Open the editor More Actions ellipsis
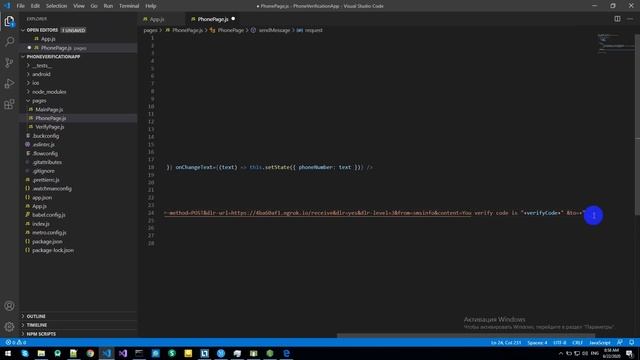This screenshot has height=360, width=640. 630,19
